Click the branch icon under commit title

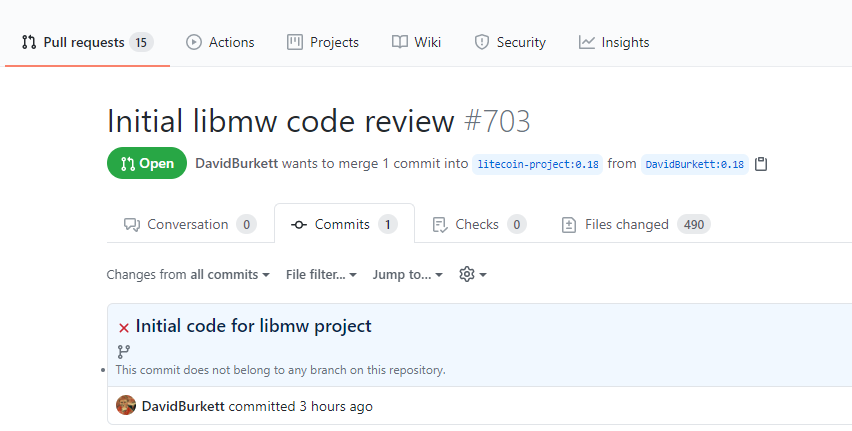[x=124, y=352]
